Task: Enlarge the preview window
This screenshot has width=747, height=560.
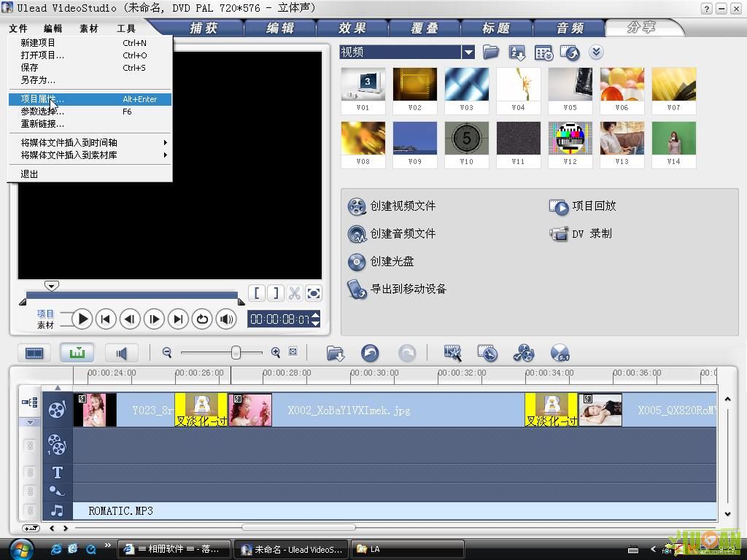Action: [314, 292]
